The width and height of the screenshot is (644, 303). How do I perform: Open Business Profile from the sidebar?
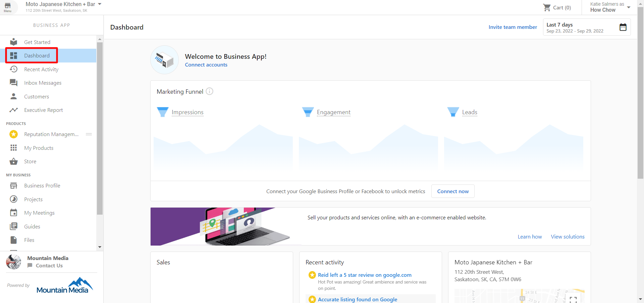pyautogui.click(x=48, y=185)
